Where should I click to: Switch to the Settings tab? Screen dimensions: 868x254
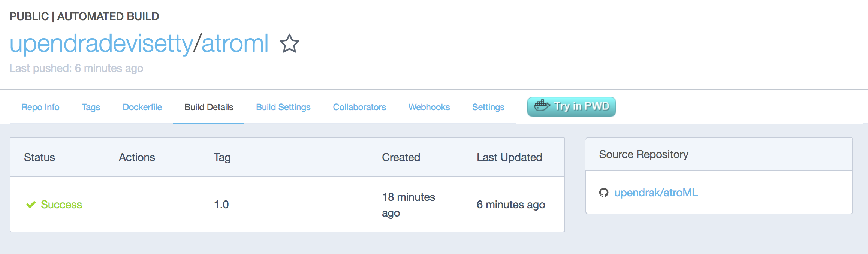coord(488,107)
